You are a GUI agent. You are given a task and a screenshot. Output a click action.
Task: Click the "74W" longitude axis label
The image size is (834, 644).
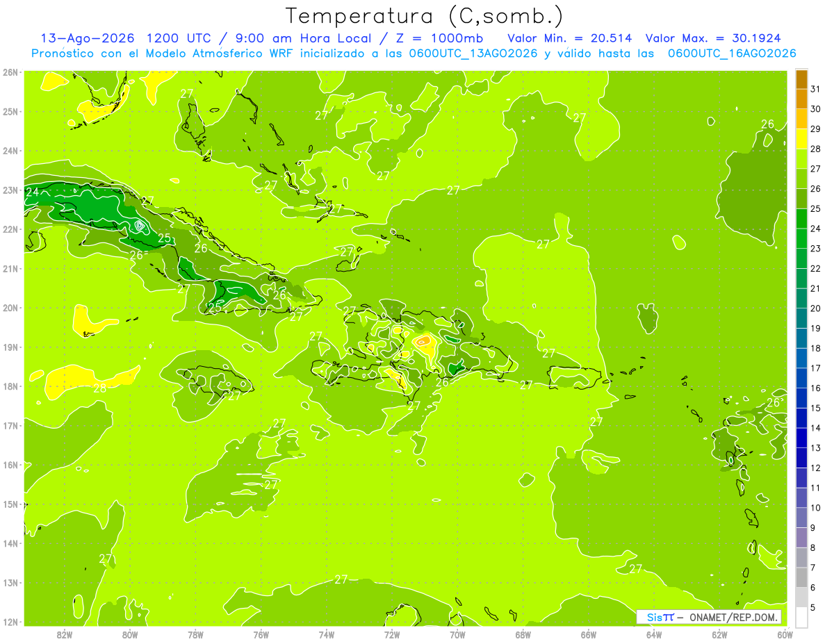point(327,634)
